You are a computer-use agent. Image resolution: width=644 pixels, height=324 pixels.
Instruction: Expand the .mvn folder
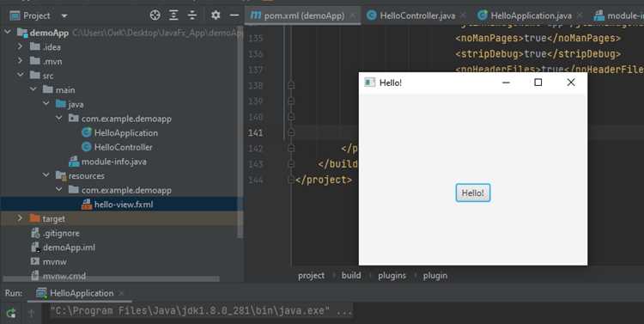pos(20,61)
